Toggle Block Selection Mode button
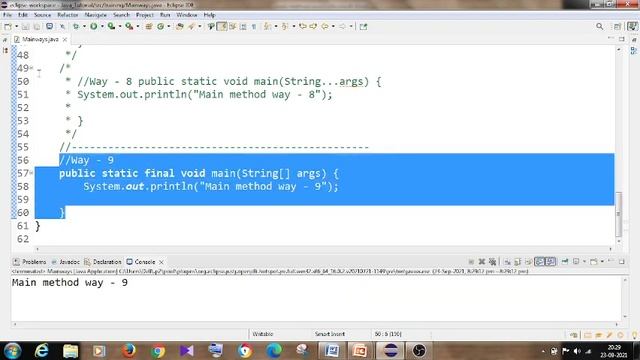This screenshot has height=360, width=640. tap(243, 27)
